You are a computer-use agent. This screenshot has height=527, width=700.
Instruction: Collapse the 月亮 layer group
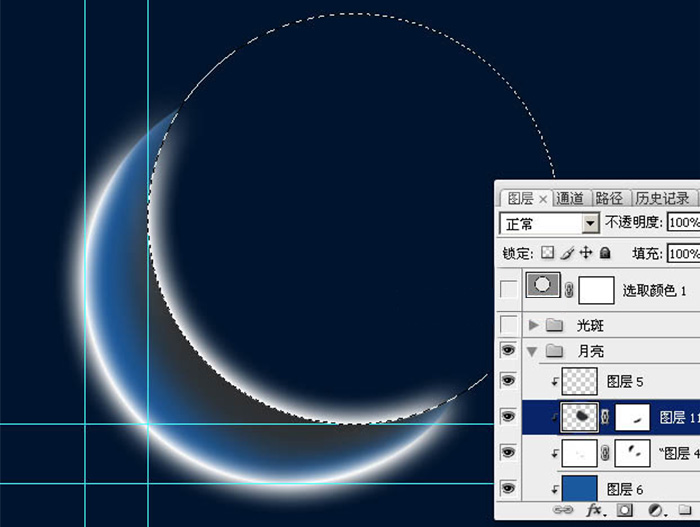[x=533, y=351]
